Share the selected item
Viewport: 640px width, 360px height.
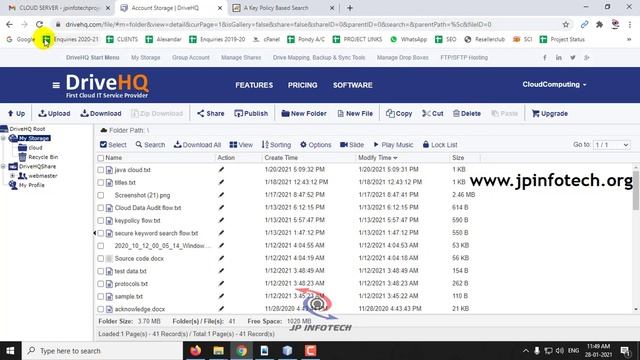[x=211, y=113]
